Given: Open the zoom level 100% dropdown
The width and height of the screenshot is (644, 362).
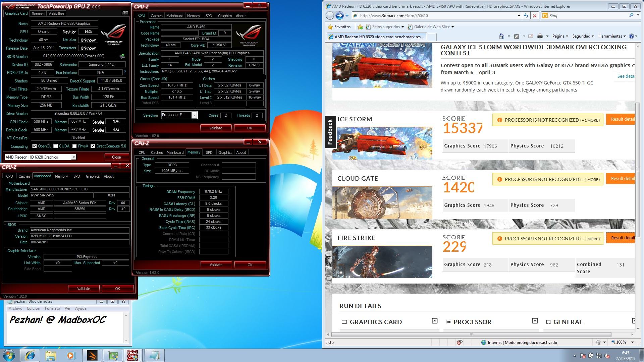Looking at the screenshot, I should point(632,342).
